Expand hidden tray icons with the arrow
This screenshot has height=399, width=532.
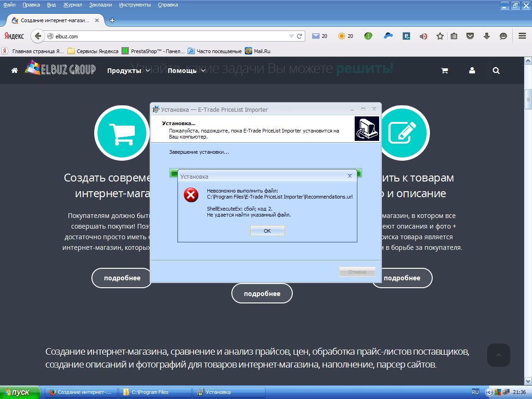pos(489,392)
